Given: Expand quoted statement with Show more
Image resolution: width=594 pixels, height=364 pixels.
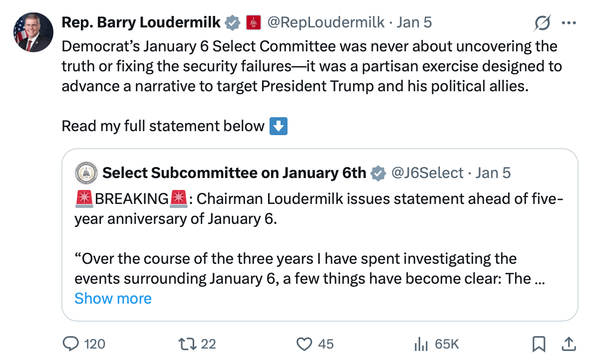Looking at the screenshot, I should (113, 298).
